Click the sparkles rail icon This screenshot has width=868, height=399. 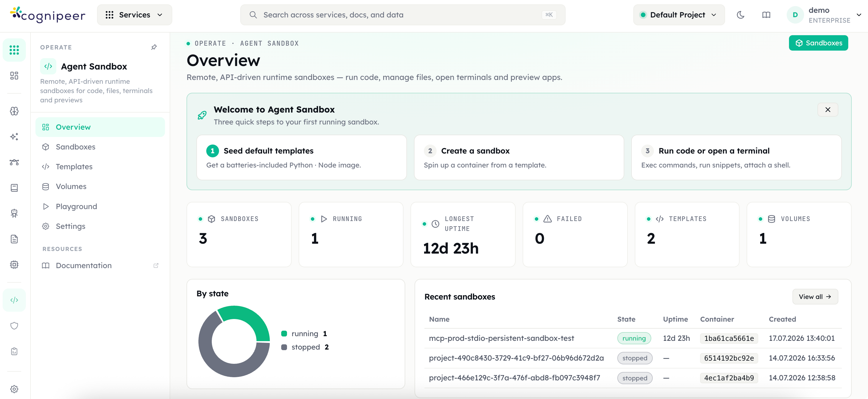click(x=14, y=137)
